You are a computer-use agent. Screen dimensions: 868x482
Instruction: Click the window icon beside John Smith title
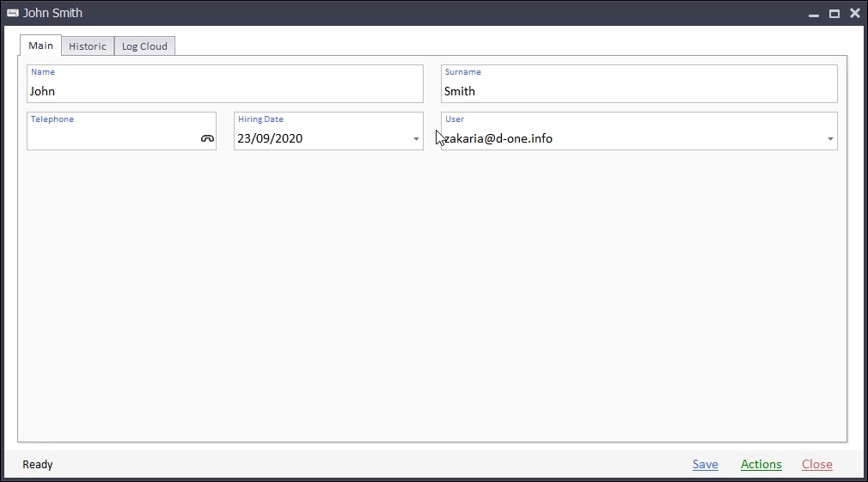pos(13,14)
